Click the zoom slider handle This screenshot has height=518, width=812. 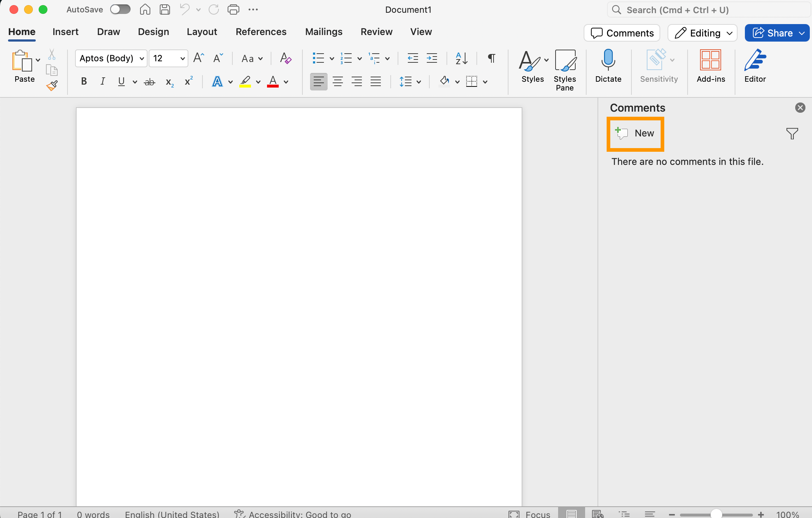(716, 514)
